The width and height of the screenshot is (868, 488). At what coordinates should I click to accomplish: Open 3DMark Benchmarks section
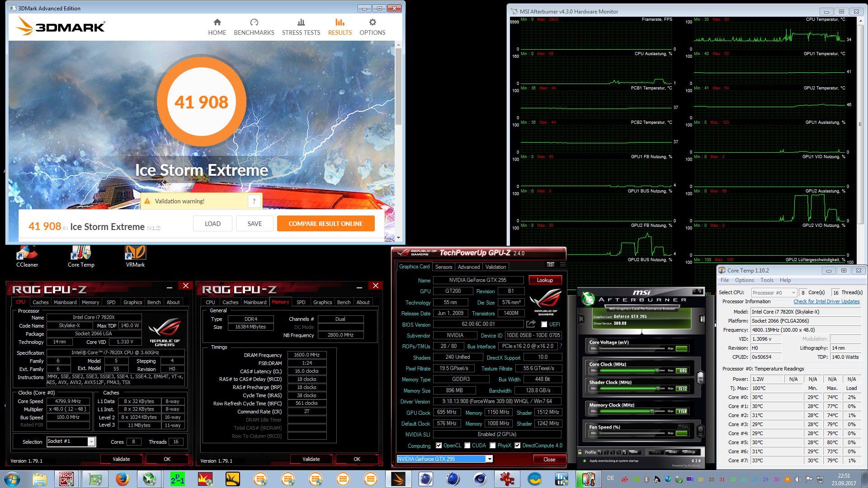point(254,27)
